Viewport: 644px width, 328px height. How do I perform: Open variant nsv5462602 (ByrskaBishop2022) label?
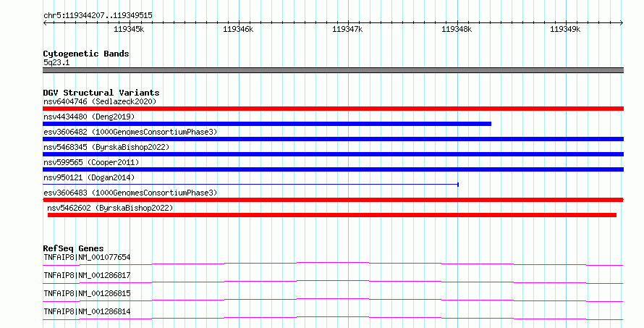110,208
